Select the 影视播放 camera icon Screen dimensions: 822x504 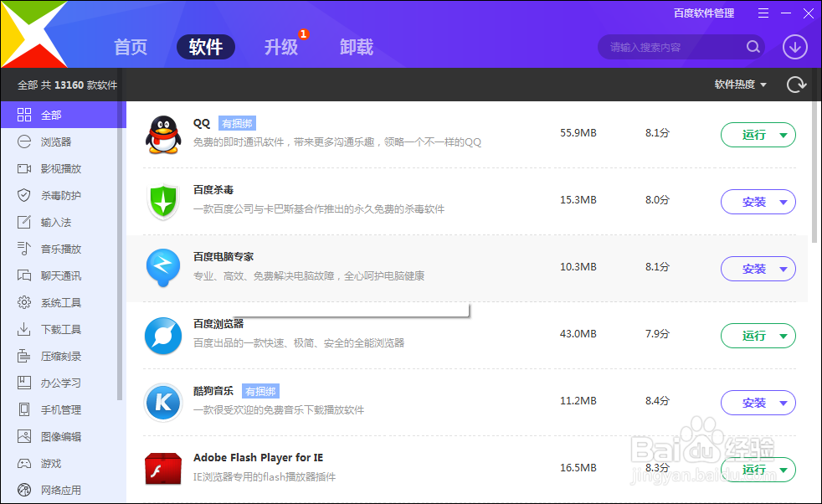click(x=24, y=168)
